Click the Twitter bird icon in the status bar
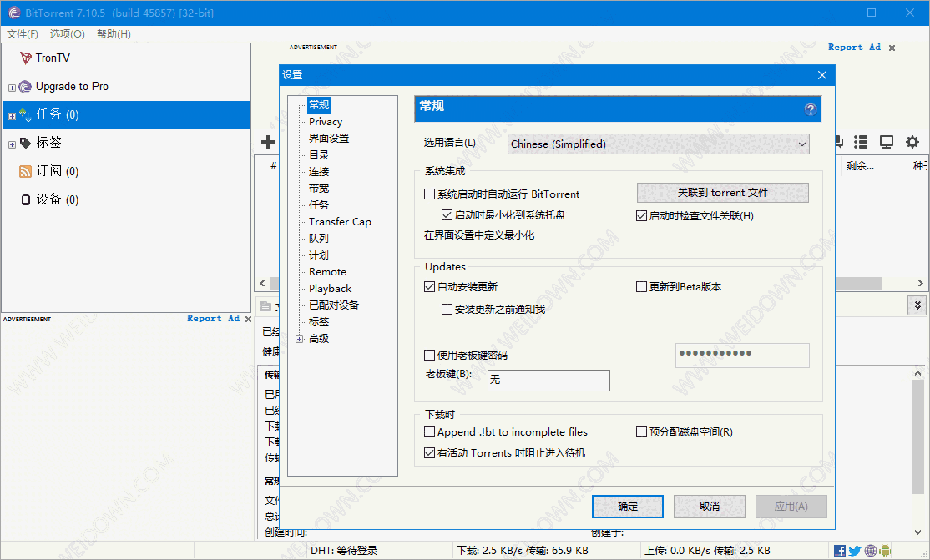 point(854,551)
